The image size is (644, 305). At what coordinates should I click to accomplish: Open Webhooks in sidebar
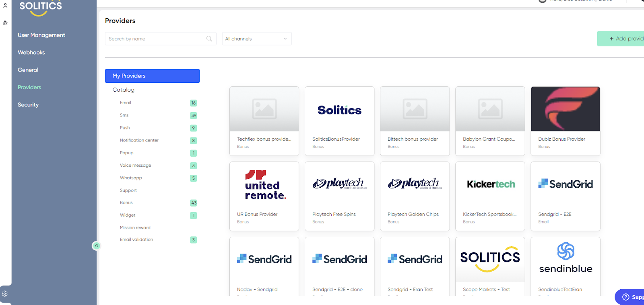point(31,52)
